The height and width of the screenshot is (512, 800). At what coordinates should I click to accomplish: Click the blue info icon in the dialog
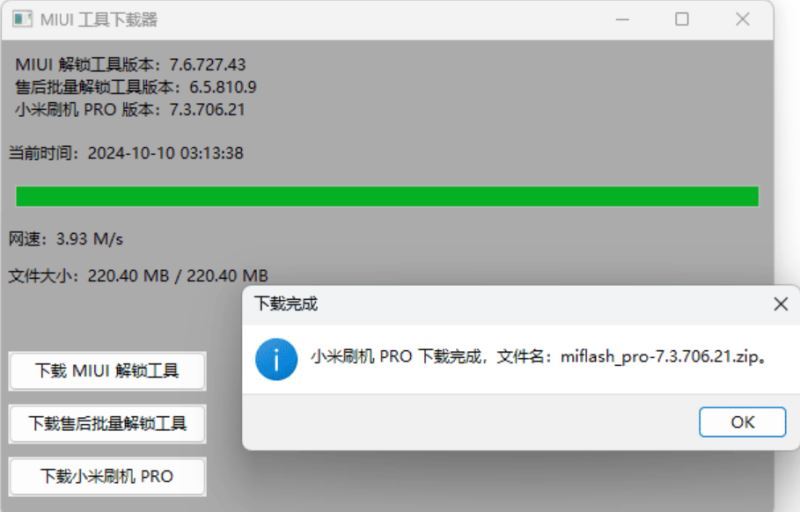pyautogui.click(x=277, y=360)
